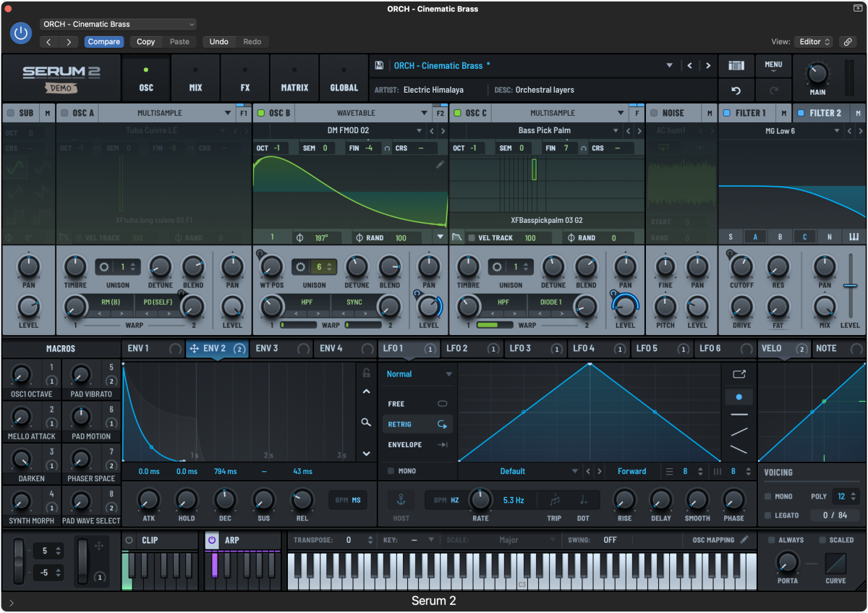This screenshot has height=613, width=868.
Task: Open the ORCH - Cinematic Brass preset dropdown in the header
Action: click(118, 24)
